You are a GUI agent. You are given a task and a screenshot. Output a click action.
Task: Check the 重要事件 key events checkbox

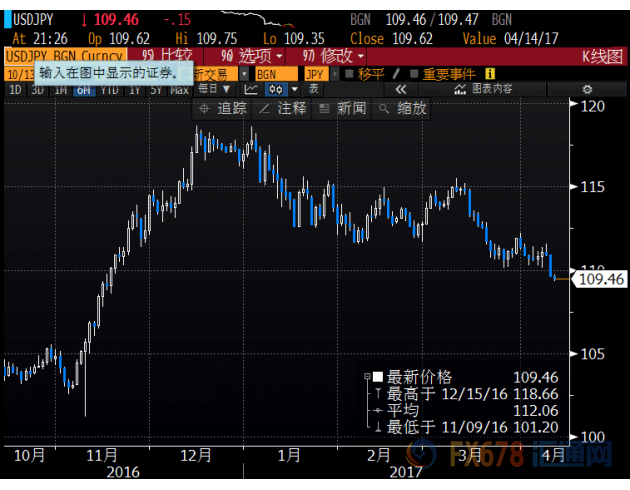click(413, 74)
